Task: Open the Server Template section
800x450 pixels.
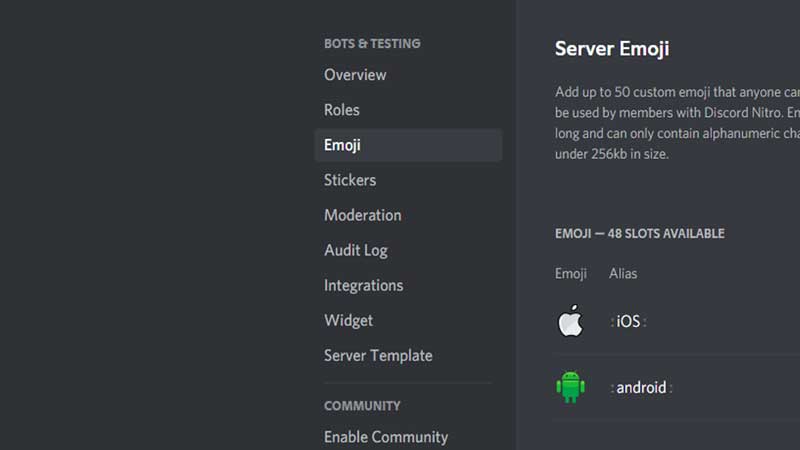Action: tap(378, 355)
